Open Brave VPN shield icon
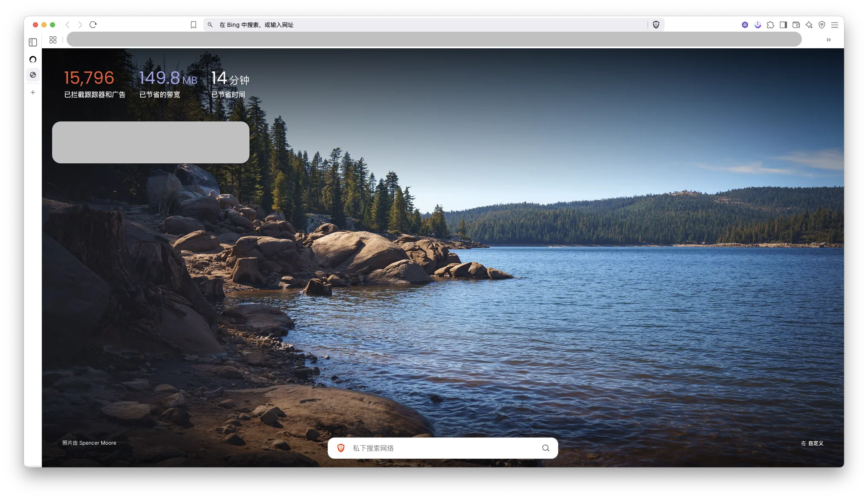The image size is (868, 499). (822, 25)
